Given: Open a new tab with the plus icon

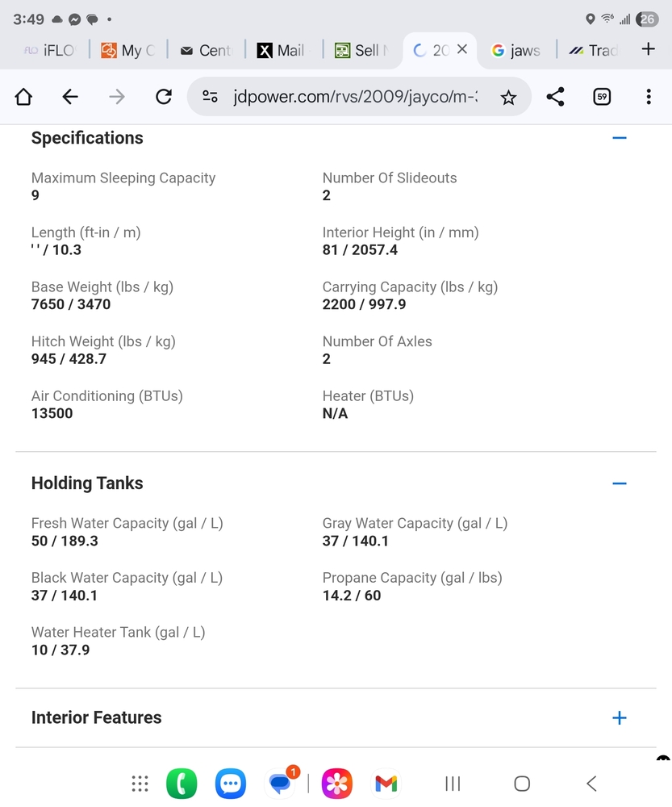Looking at the screenshot, I should pyautogui.click(x=648, y=49).
